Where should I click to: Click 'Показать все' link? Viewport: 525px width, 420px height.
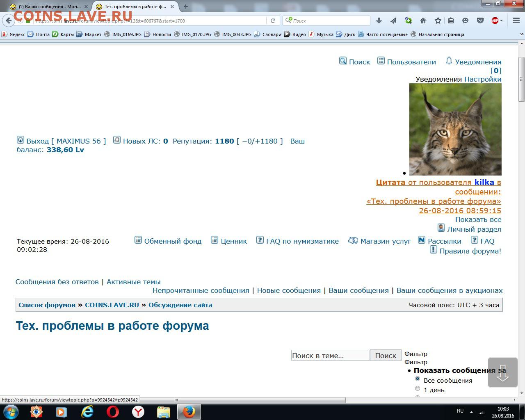click(478, 219)
